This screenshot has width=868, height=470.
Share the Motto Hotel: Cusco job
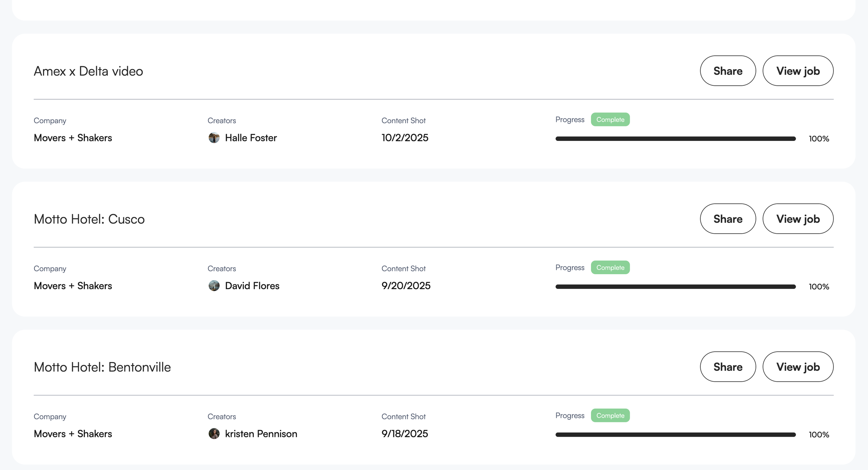coord(728,219)
